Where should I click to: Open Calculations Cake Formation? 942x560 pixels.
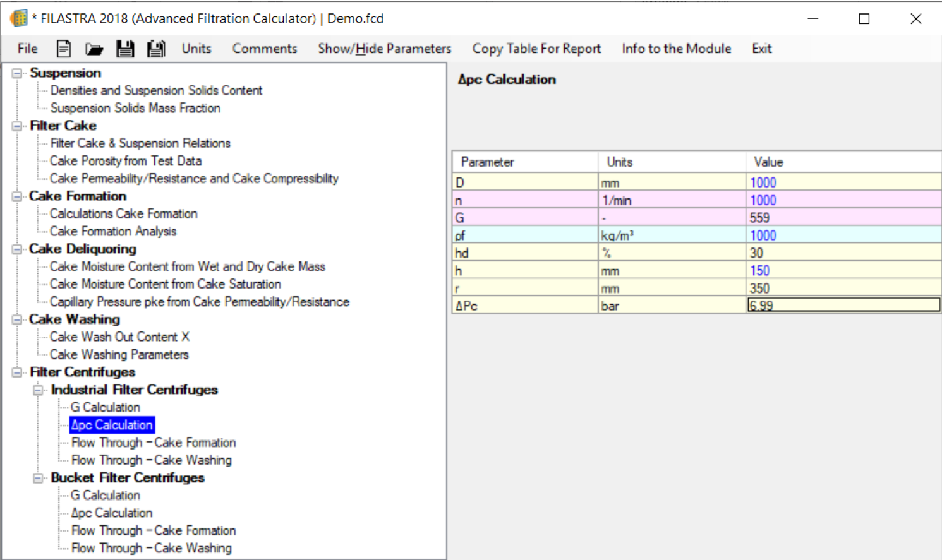pos(124,214)
